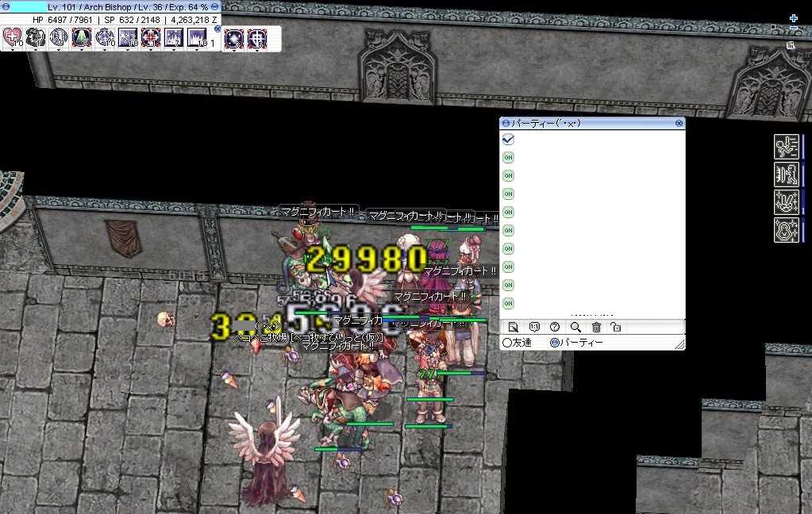This screenshot has width=812, height=514.
Task: Open arrow beneath the white cross level 5 skill
Action: click(257, 51)
